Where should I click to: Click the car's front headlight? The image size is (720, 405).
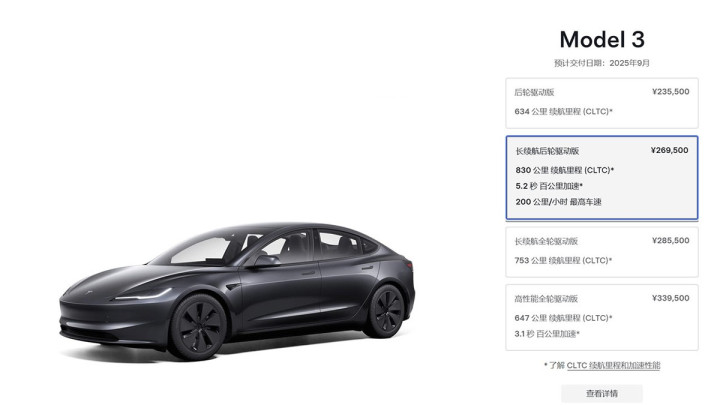[144, 294]
